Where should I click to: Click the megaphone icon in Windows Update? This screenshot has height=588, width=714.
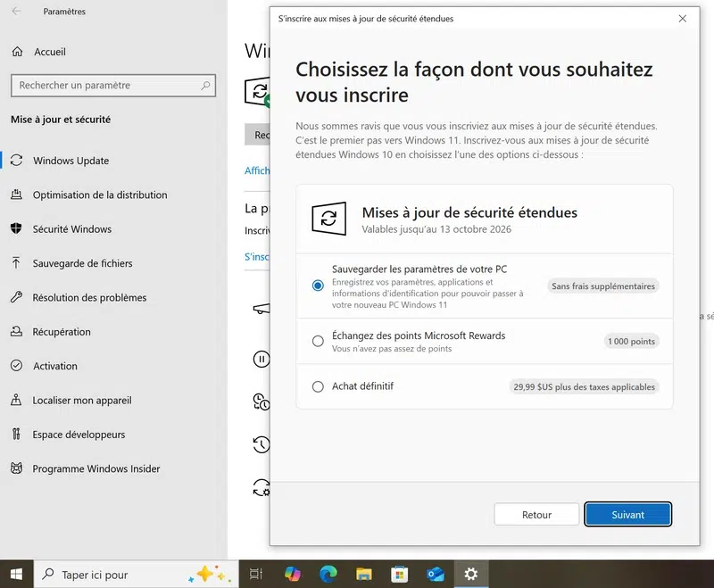tap(262, 309)
